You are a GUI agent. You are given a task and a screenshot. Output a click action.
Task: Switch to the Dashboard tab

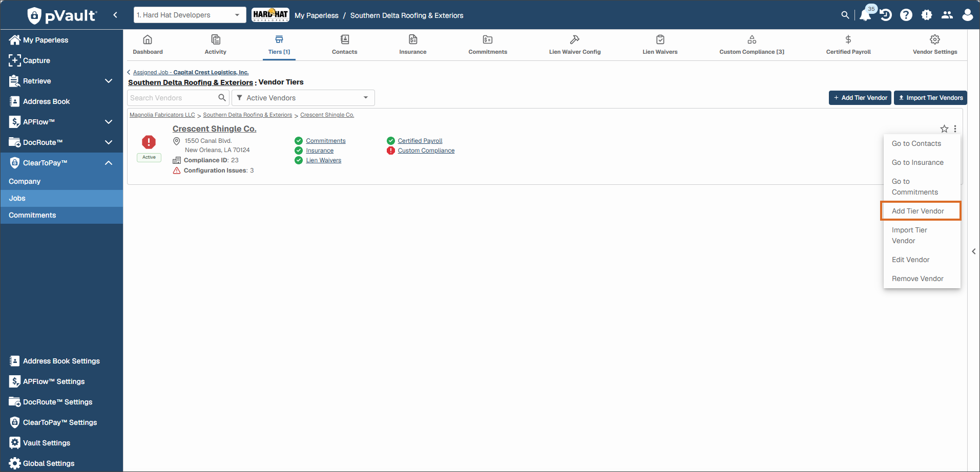pos(148,45)
